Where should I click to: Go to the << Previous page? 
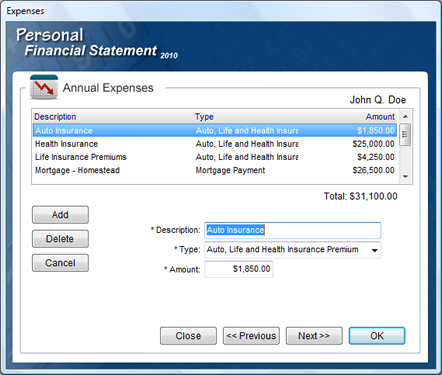(x=251, y=336)
